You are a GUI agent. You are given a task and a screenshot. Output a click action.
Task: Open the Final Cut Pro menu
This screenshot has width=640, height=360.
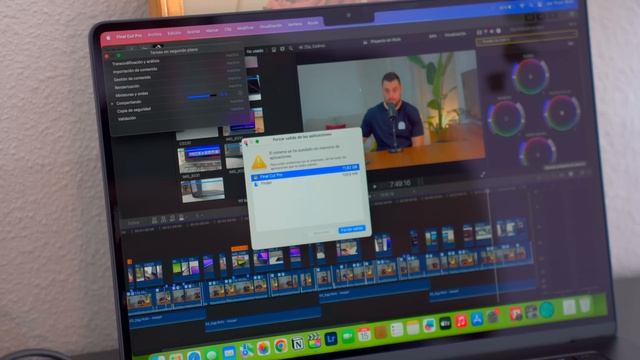(129, 36)
